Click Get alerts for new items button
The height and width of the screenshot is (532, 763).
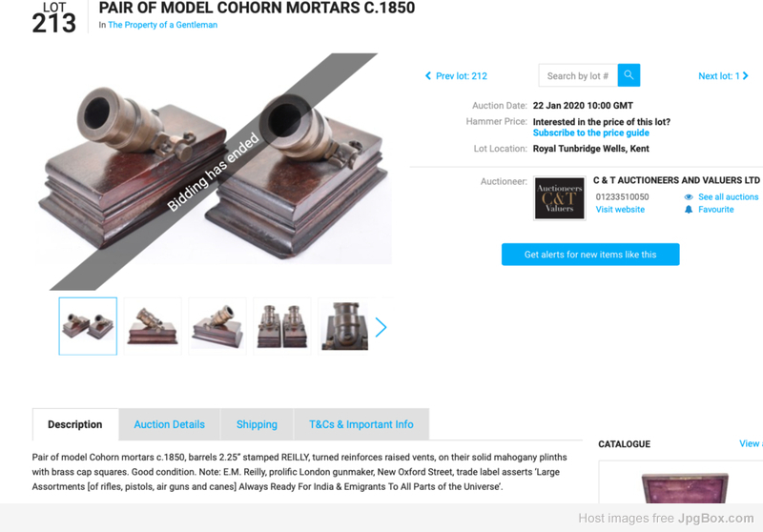(x=590, y=255)
